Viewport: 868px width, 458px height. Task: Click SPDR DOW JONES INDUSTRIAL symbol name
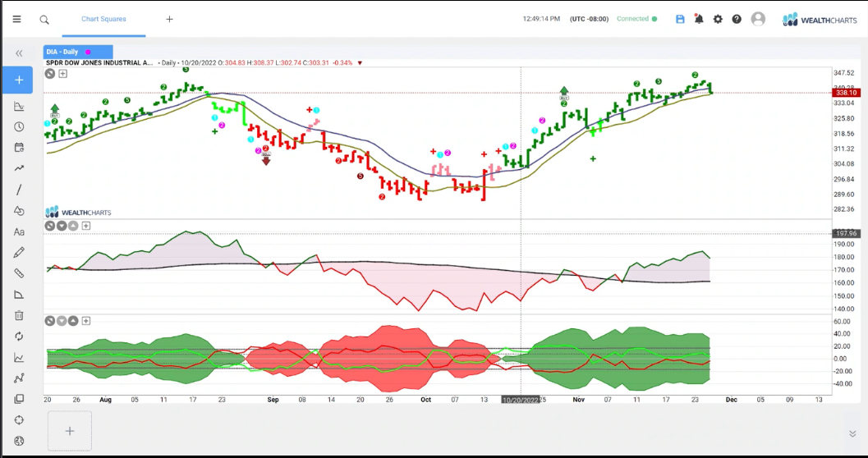(x=99, y=63)
